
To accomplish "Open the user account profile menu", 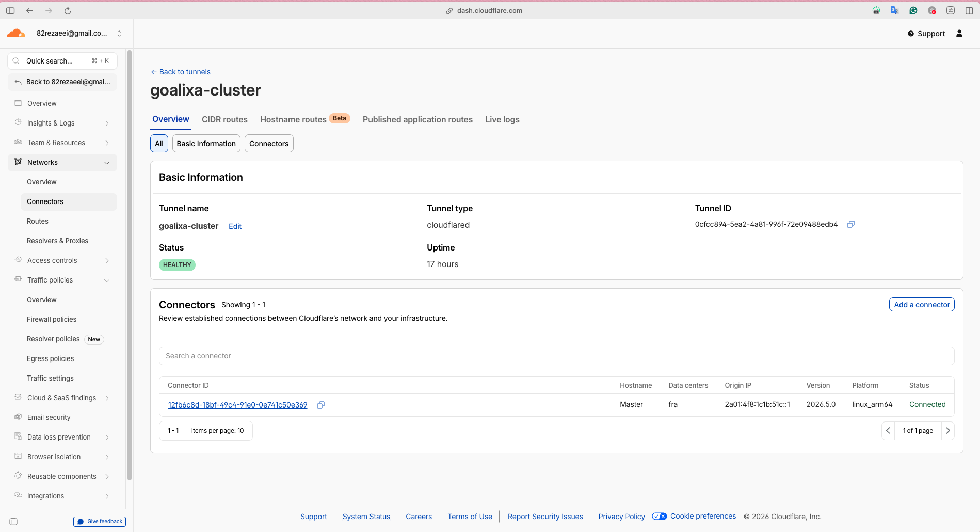I will [x=959, y=34].
